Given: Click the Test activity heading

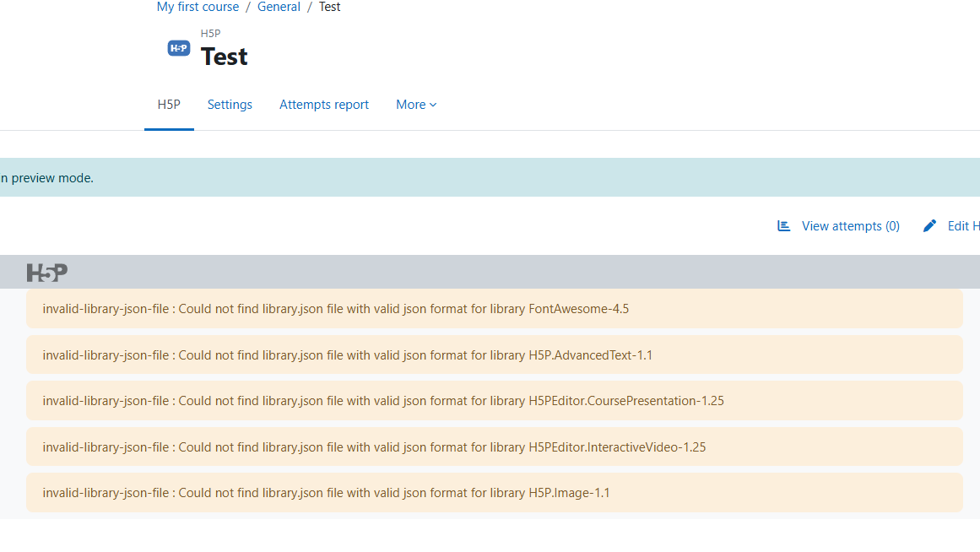Looking at the screenshot, I should (224, 57).
